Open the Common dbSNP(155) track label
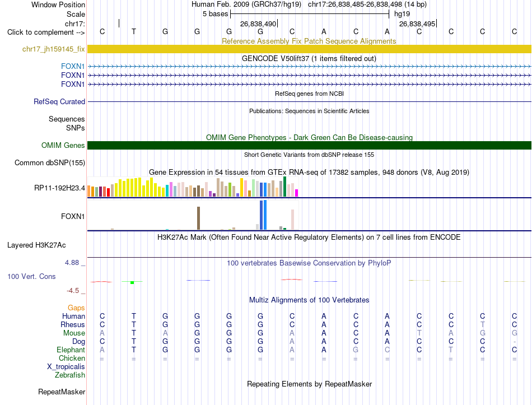Viewport: 532px width, 405px height. [49, 162]
